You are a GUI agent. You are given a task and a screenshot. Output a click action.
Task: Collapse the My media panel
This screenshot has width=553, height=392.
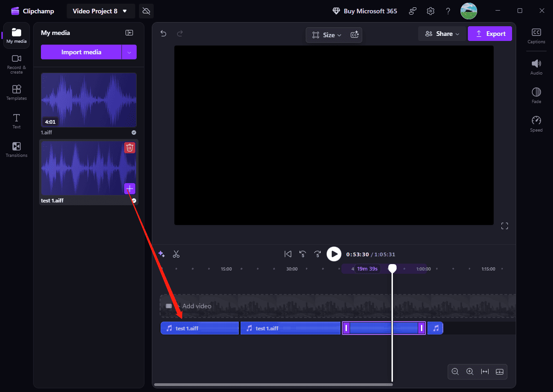pyautogui.click(x=129, y=32)
